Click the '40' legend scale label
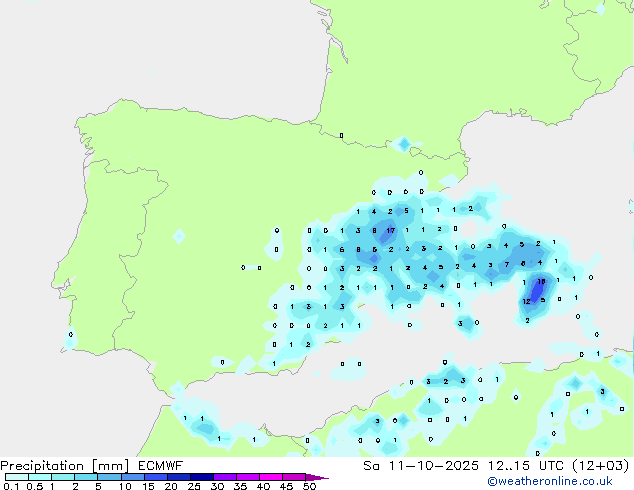The height and width of the screenshot is (490, 634). [263, 486]
